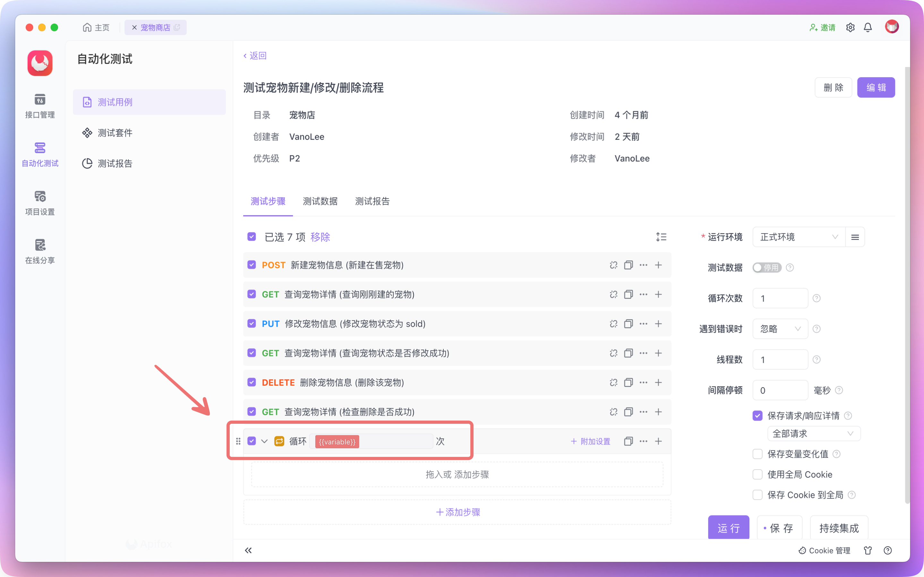Open Cookie 管理 at the bottom right
The height and width of the screenshot is (577, 924).
pos(825,550)
